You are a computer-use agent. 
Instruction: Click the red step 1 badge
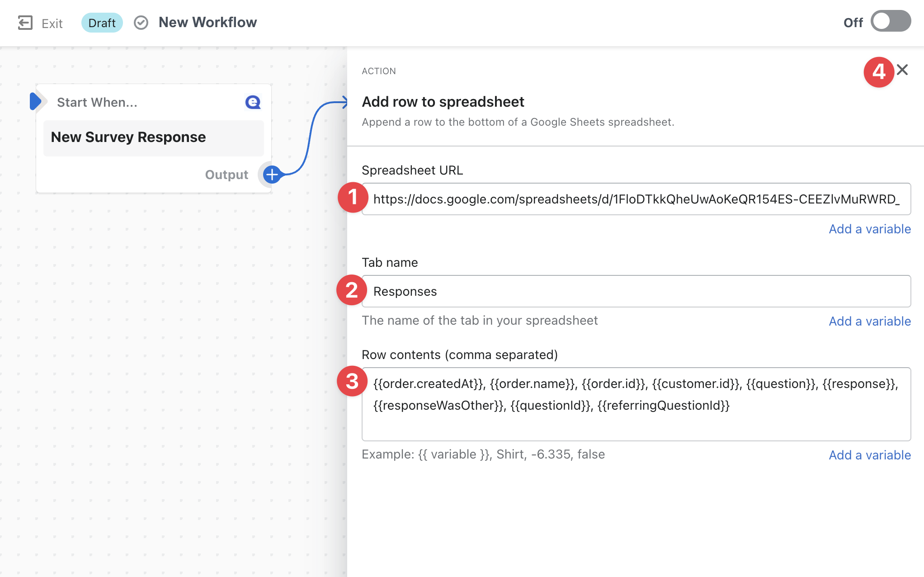353,198
